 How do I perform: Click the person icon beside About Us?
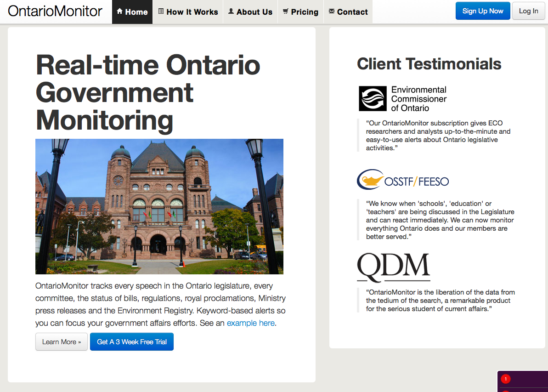(231, 11)
